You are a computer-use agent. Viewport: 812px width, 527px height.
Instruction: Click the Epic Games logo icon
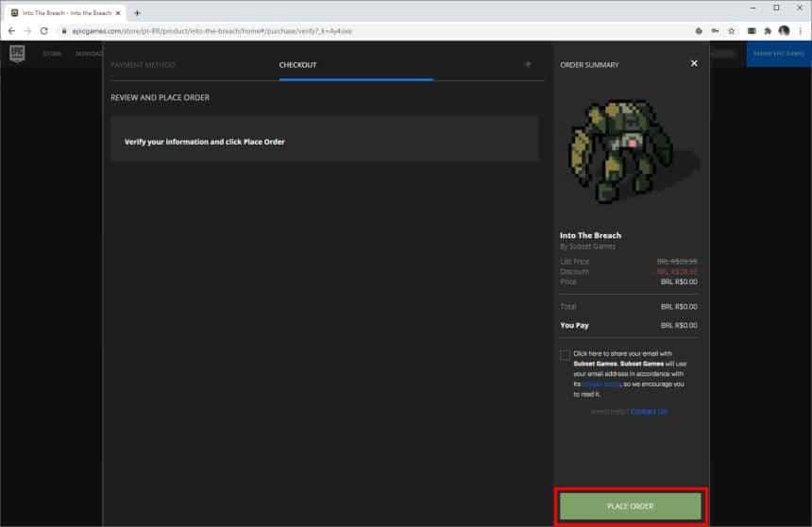point(17,54)
